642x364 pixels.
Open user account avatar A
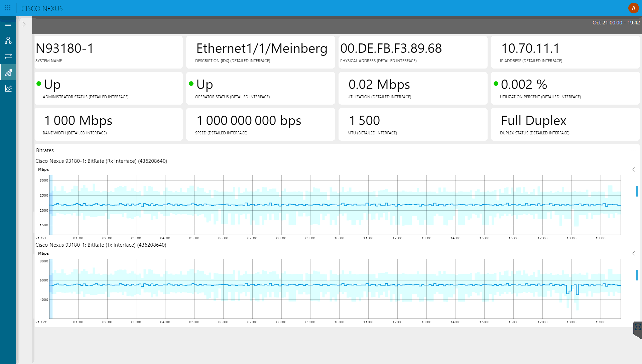click(633, 8)
